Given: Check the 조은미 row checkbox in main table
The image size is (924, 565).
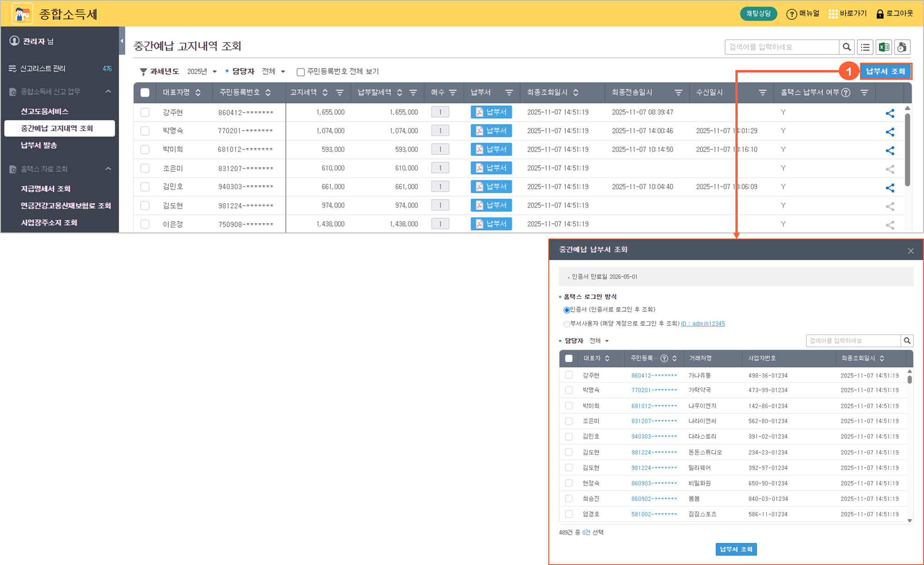Looking at the screenshot, I should [x=145, y=168].
